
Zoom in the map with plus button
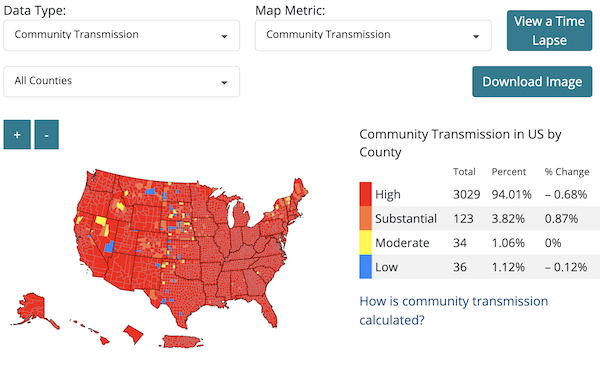[17, 134]
